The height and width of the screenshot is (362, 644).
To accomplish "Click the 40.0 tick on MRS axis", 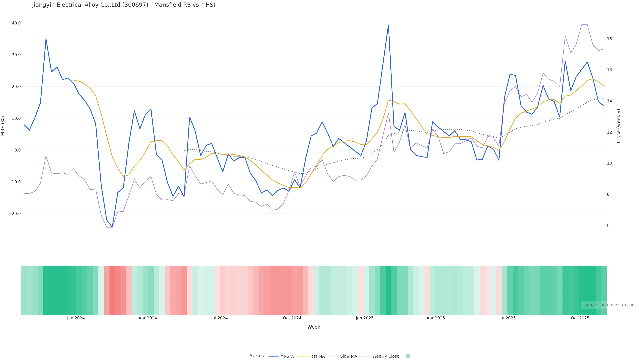I will click(16, 23).
